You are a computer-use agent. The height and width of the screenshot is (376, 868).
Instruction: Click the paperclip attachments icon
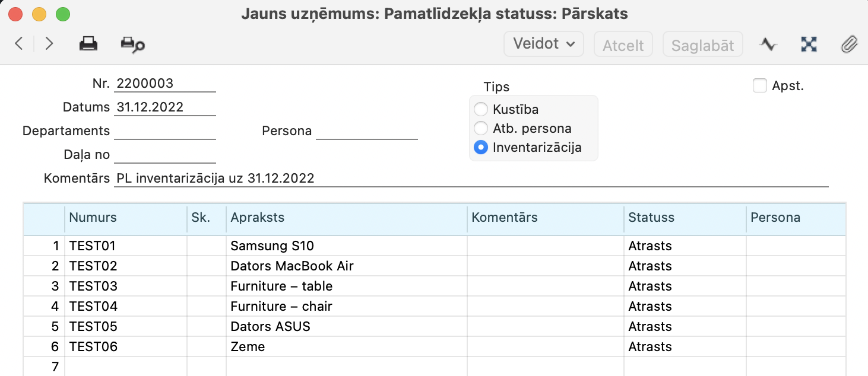coord(850,44)
